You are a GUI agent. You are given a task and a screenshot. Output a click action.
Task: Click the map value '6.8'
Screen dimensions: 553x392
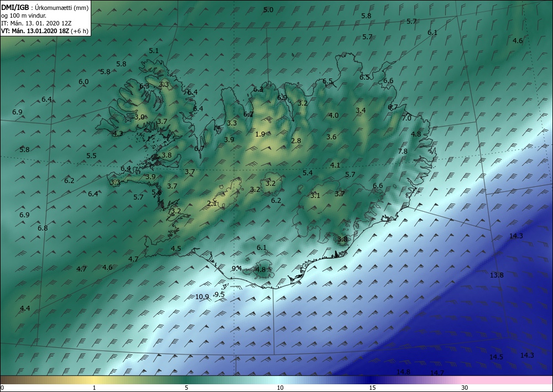pos(43,228)
